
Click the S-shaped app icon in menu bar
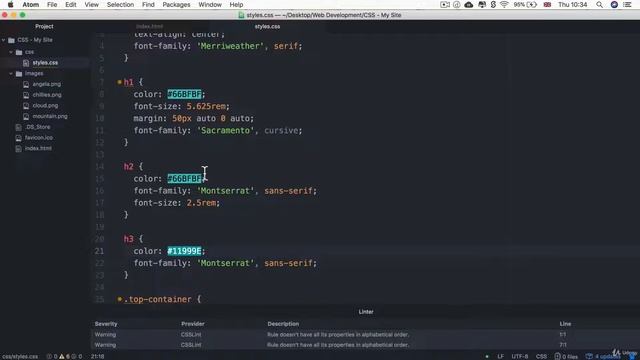click(x=493, y=4)
